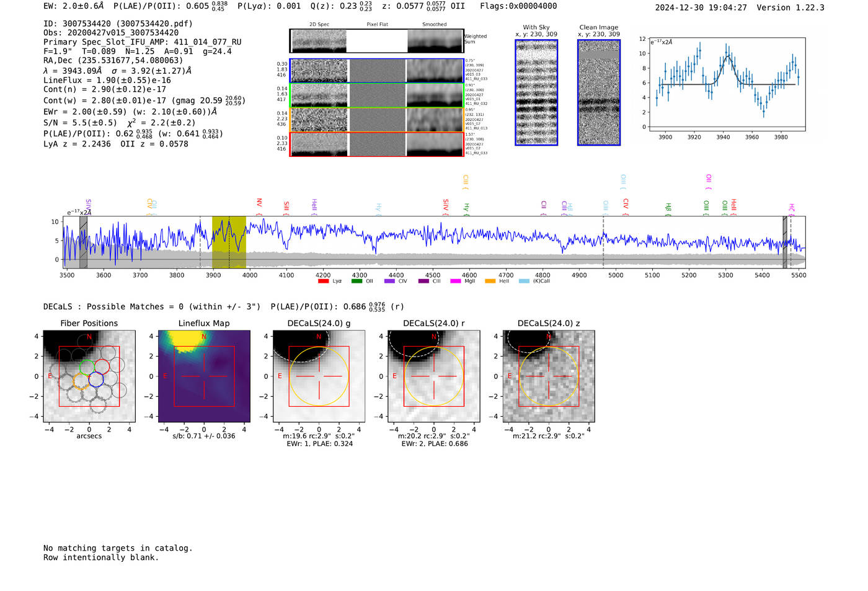
Task: Click the green Hβ marker near 5150
Action: click(668, 209)
